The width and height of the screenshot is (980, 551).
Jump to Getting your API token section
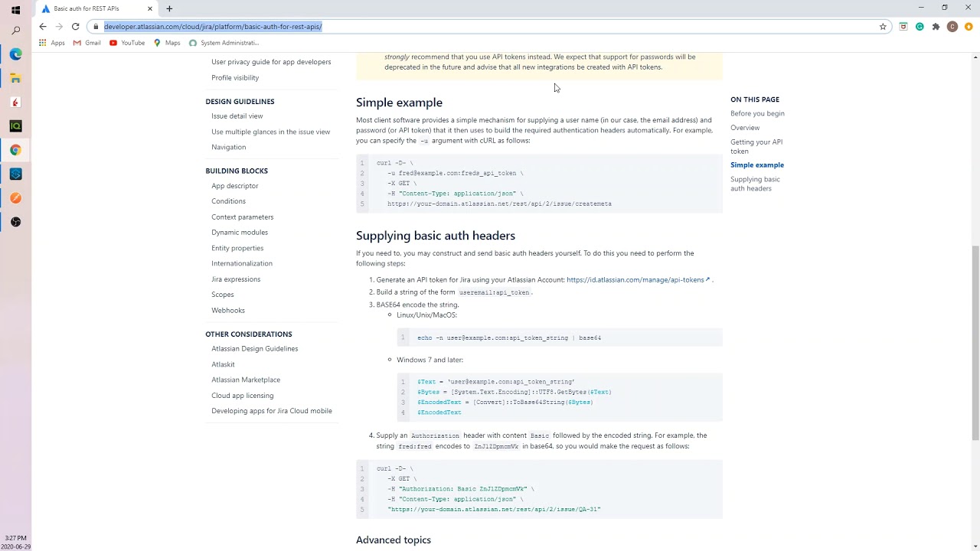pos(756,146)
